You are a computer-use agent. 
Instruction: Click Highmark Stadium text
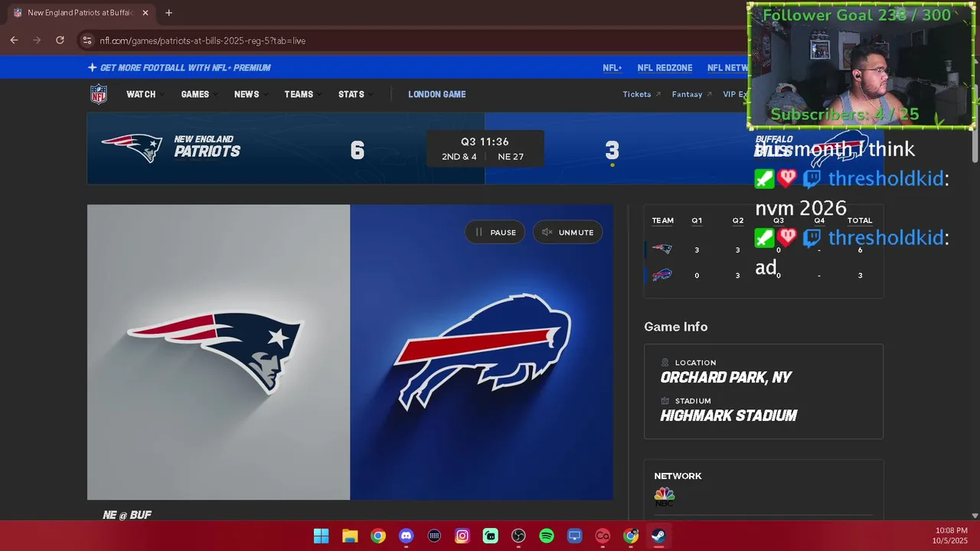point(729,416)
